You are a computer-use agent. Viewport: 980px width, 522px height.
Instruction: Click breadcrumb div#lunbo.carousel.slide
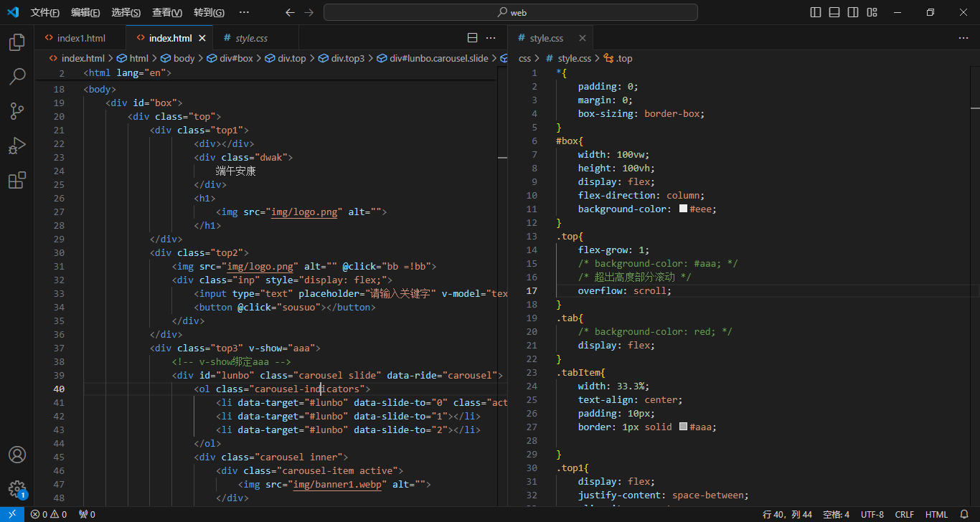click(x=433, y=59)
